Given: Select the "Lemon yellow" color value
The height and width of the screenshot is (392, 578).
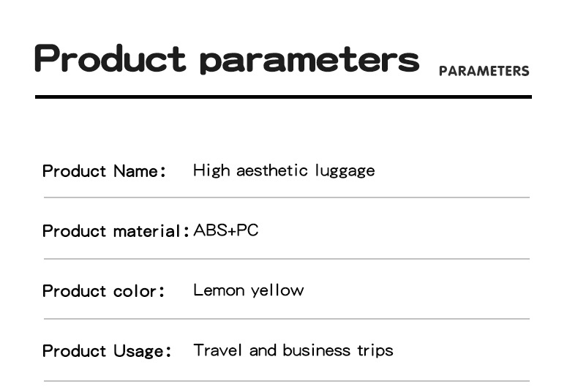Looking at the screenshot, I should [x=248, y=290].
